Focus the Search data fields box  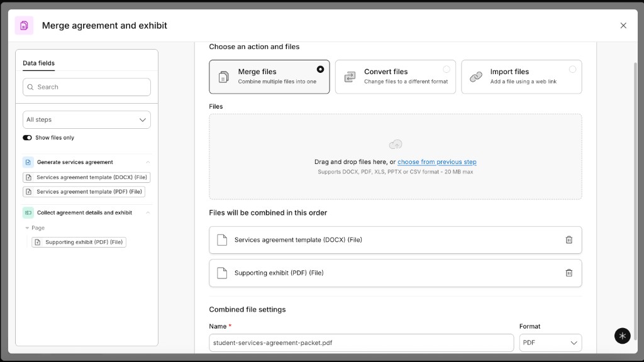click(x=87, y=87)
